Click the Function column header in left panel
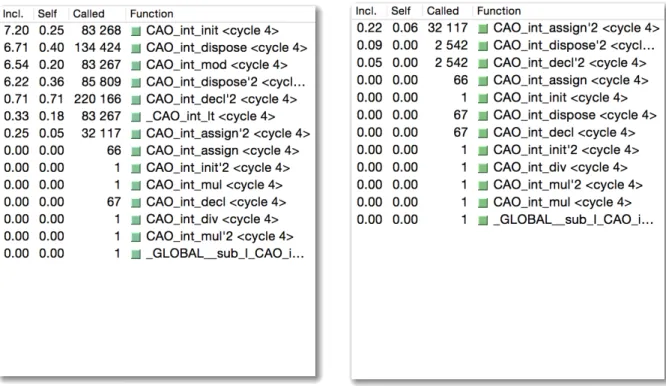The width and height of the screenshot is (666, 386). click(152, 14)
